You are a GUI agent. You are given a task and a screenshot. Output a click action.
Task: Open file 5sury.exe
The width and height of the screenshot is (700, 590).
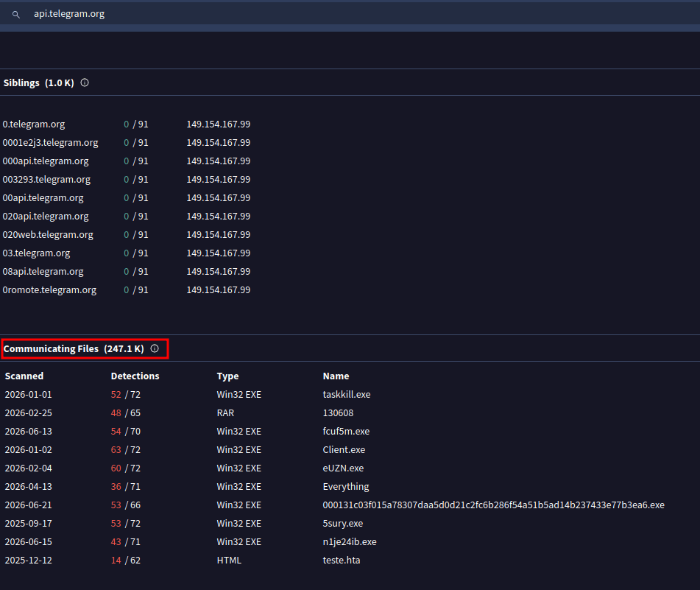coord(342,524)
